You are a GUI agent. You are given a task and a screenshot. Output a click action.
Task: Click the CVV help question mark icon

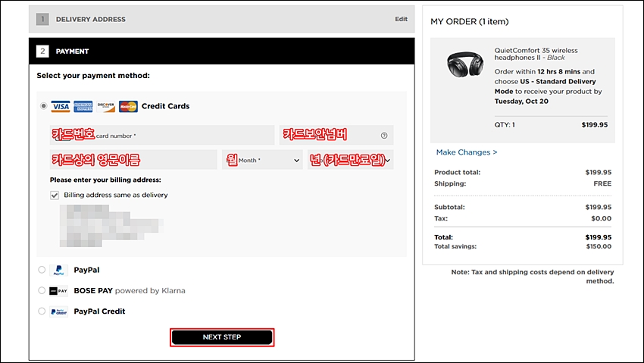click(x=384, y=136)
